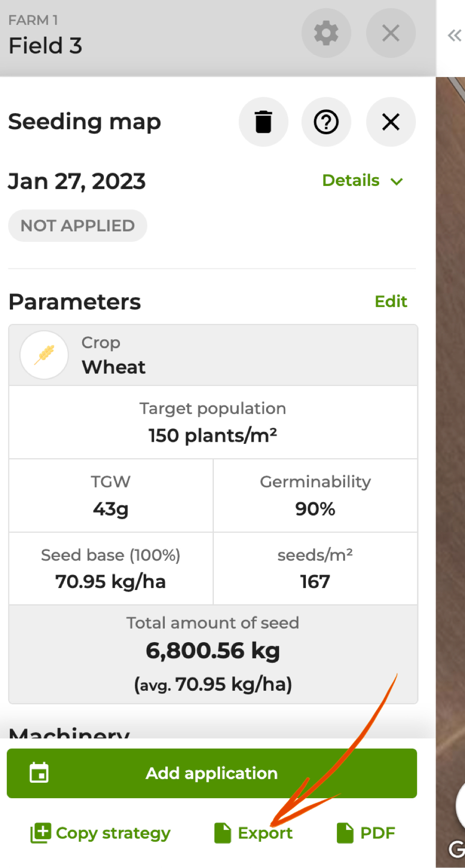Click the Copy strategy icon
Viewport: 465px width, 868px height.
(x=41, y=833)
